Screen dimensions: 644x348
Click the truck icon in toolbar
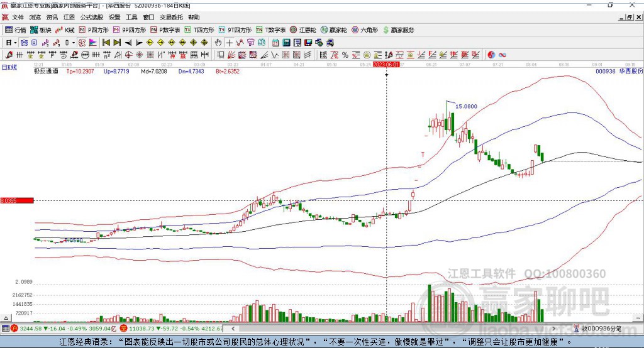point(330,43)
